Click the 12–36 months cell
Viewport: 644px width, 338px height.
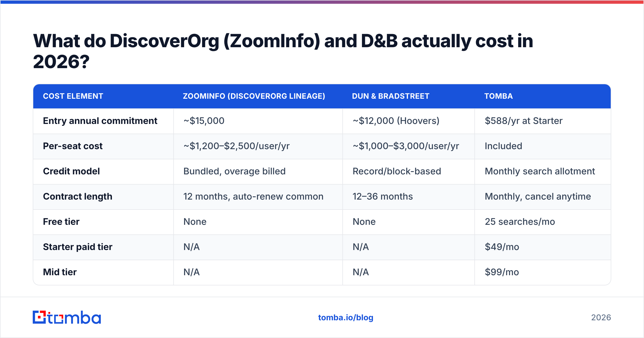(383, 197)
